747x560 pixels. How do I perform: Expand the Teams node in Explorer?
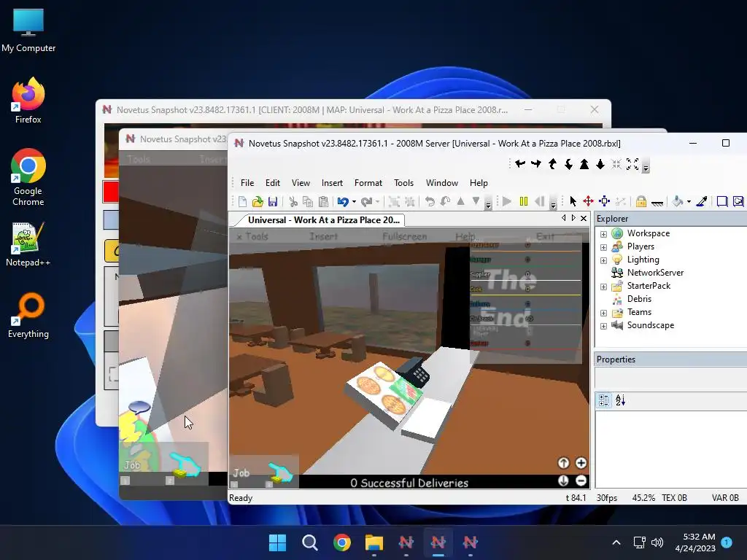click(x=603, y=313)
